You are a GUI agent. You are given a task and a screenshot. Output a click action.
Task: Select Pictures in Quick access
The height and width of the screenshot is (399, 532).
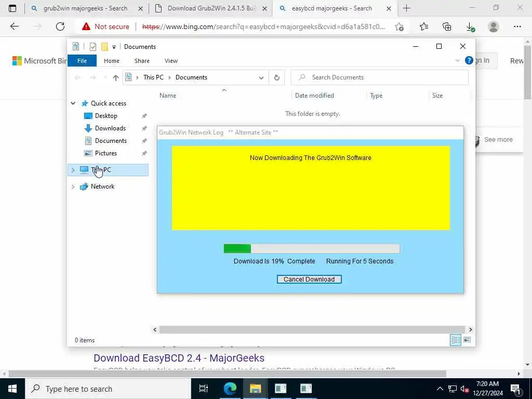pyautogui.click(x=106, y=153)
